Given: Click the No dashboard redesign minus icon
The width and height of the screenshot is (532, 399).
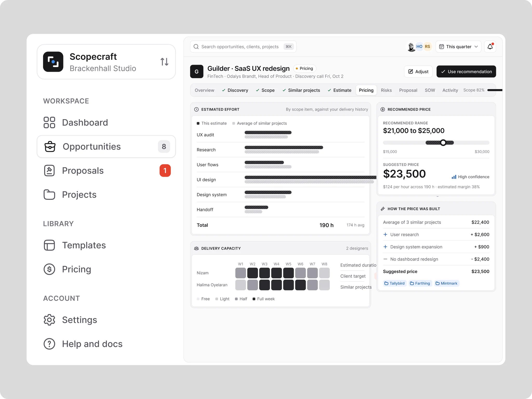Looking at the screenshot, I should click(385, 259).
